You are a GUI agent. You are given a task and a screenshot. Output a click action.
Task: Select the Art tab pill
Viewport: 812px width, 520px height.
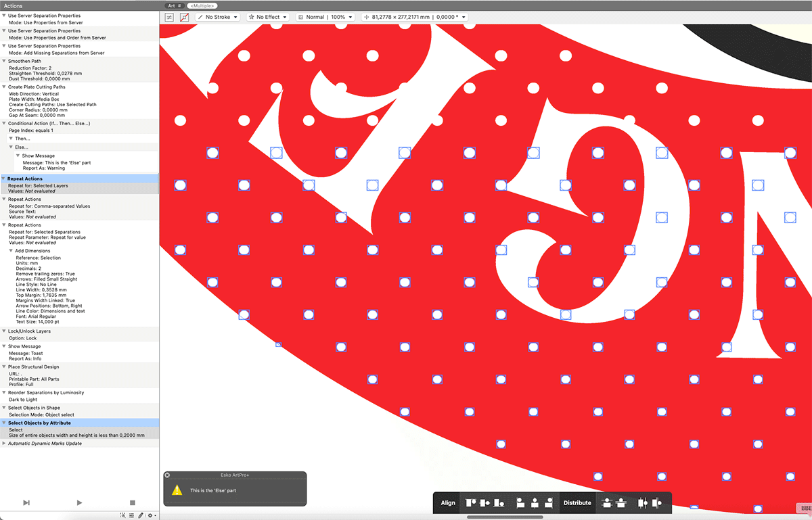(175, 5)
